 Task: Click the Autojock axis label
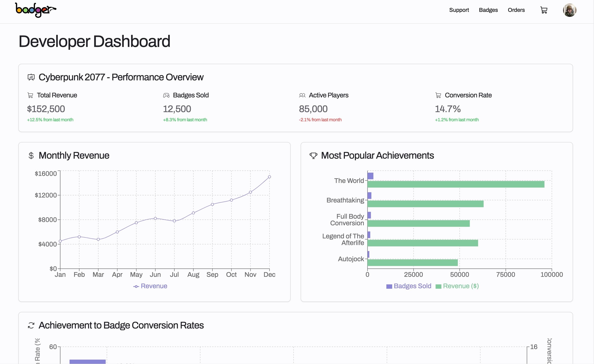click(351, 259)
